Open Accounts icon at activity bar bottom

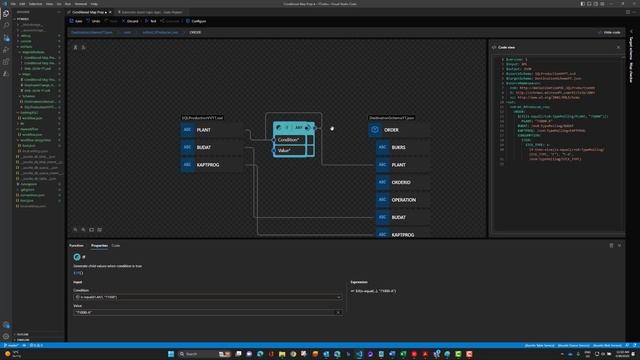[6, 325]
